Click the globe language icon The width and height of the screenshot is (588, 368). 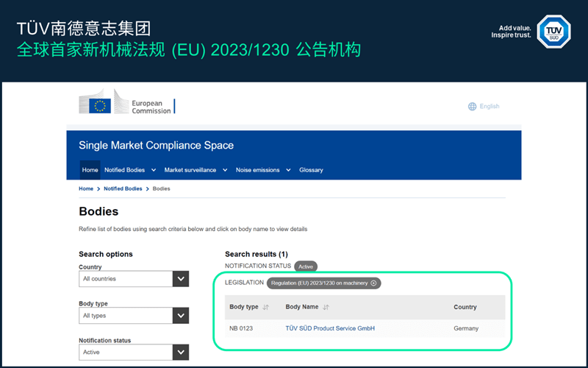pyautogui.click(x=472, y=107)
